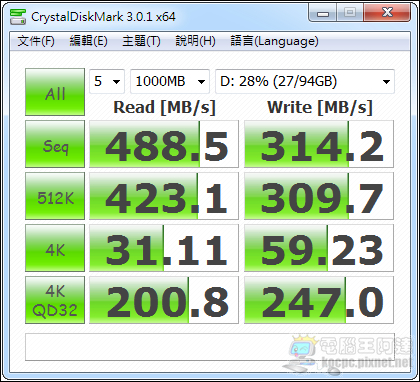Image resolution: width=420 pixels, height=382 pixels.
Task: Click the 512K read result 423.1
Action: (x=164, y=196)
